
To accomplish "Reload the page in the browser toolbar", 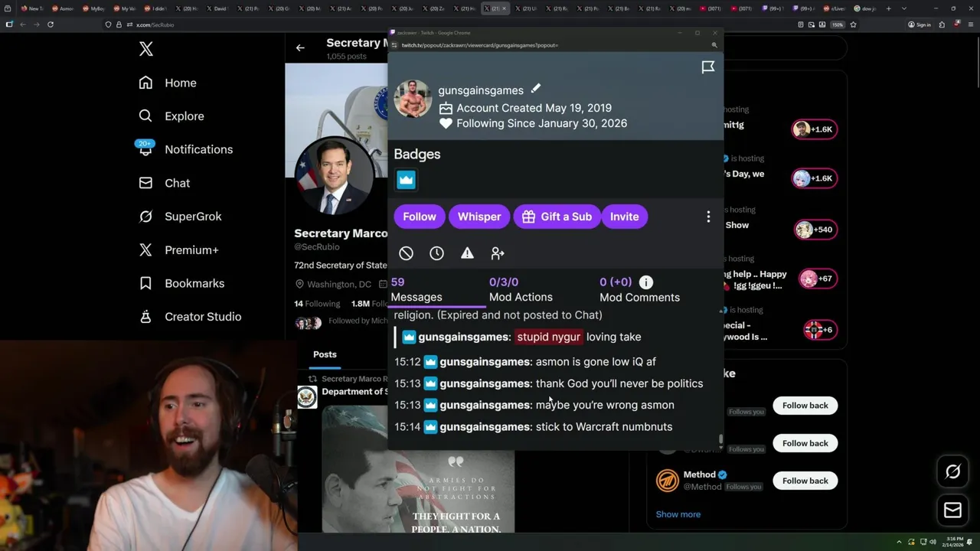I will (51, 24).
